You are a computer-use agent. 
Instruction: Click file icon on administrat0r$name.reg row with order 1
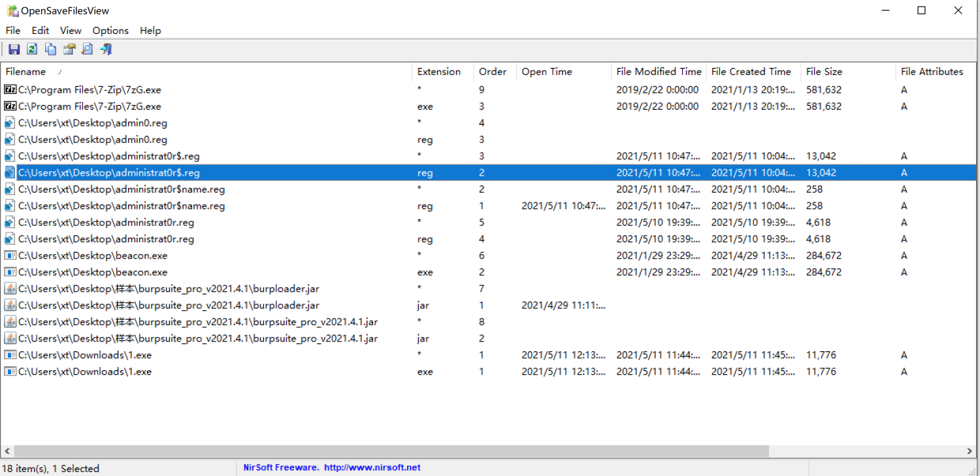tap(10, 206)
